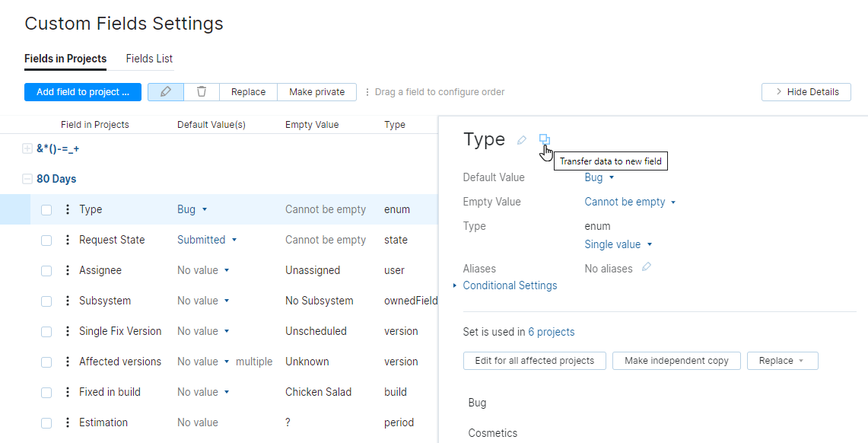Click Transfer data to new field icon
868x443 pixels.
545,139
